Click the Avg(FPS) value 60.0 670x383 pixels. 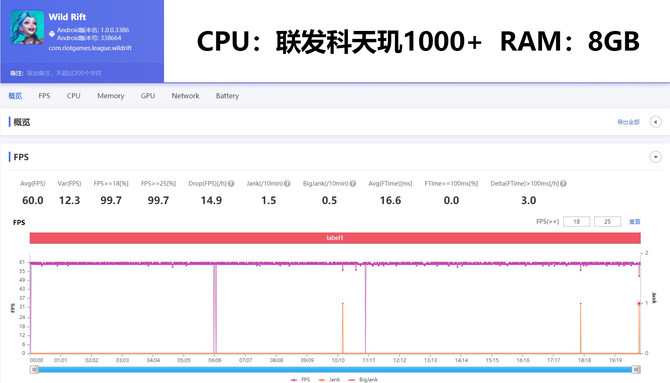33,200
